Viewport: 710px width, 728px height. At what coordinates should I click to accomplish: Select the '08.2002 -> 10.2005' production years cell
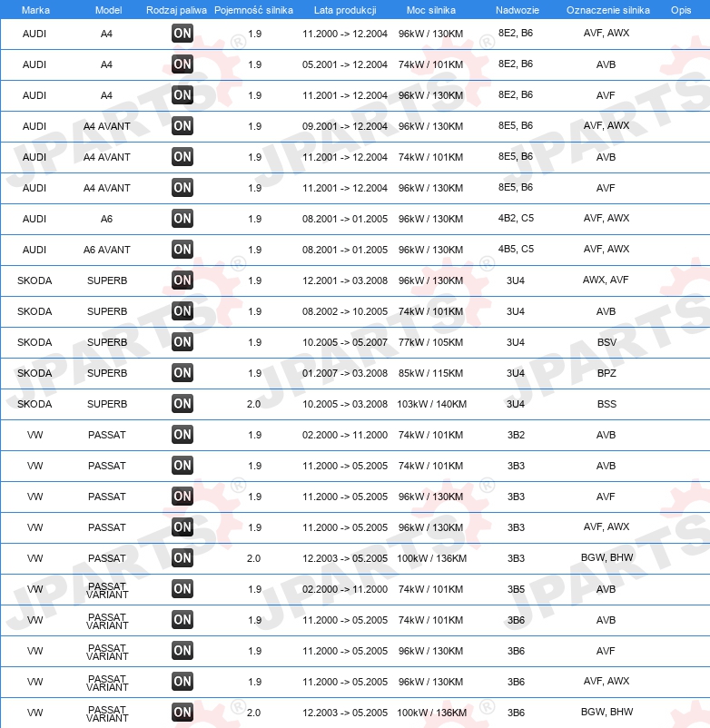click(x=344, y=311)
